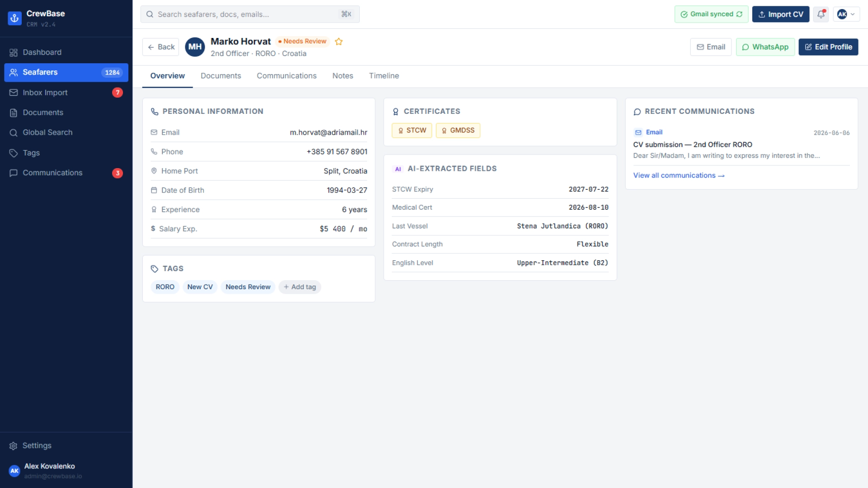Click the magnifier icon in search bar

(150, 14)
